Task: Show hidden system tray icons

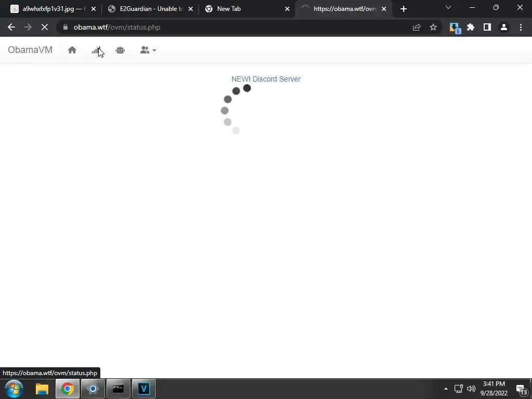Action: [446, 389]
